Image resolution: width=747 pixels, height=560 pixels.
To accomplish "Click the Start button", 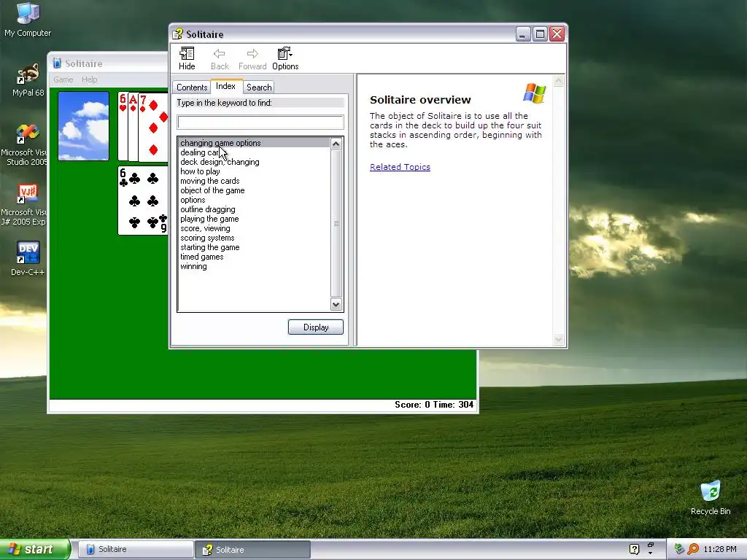I will [x=35, y=549].
